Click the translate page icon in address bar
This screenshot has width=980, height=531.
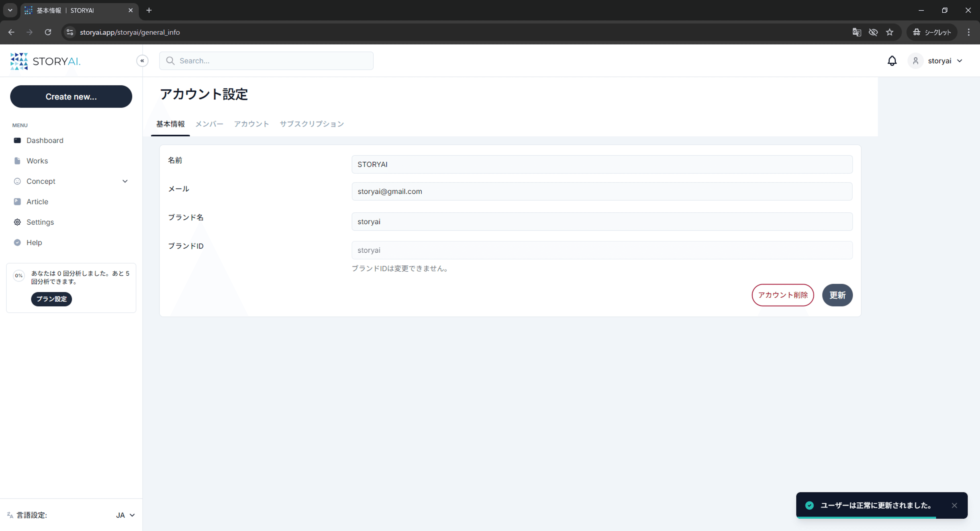click(857, 32)
